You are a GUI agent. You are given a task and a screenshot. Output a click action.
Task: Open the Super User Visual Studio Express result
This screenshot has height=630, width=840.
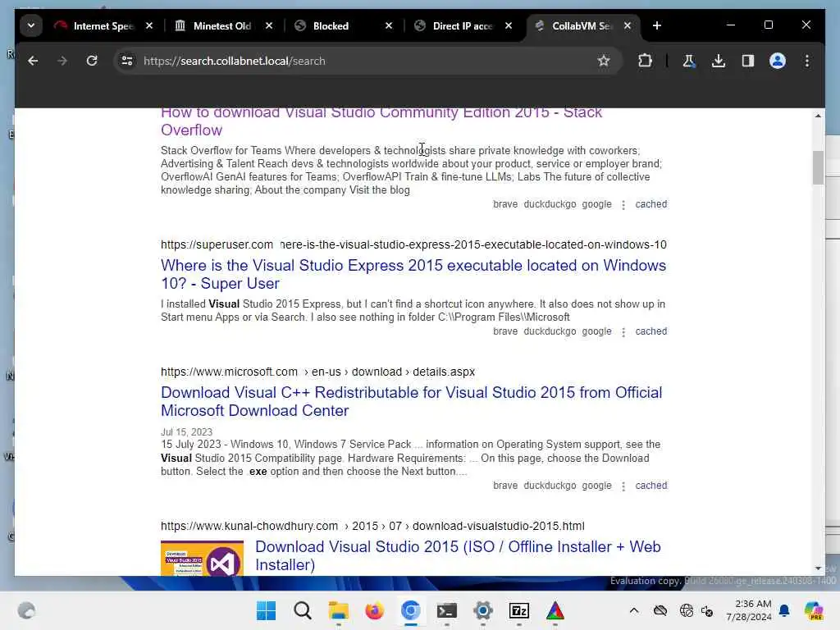tap(413, 274)
